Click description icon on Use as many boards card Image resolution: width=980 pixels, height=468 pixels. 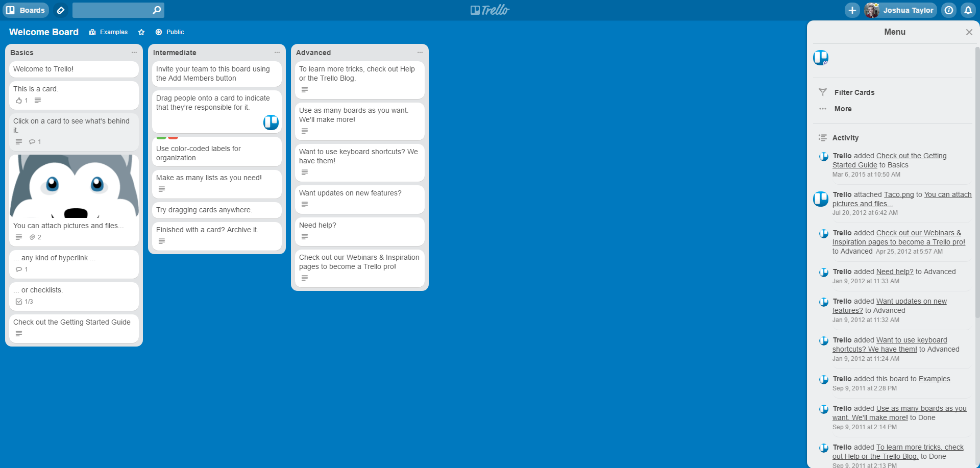pos(305,131)
